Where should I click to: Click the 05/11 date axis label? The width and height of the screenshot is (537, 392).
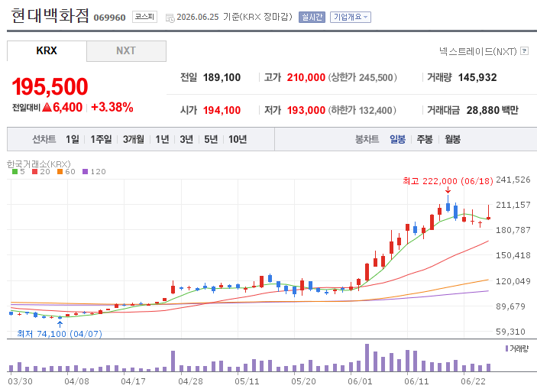click(247, 381)
